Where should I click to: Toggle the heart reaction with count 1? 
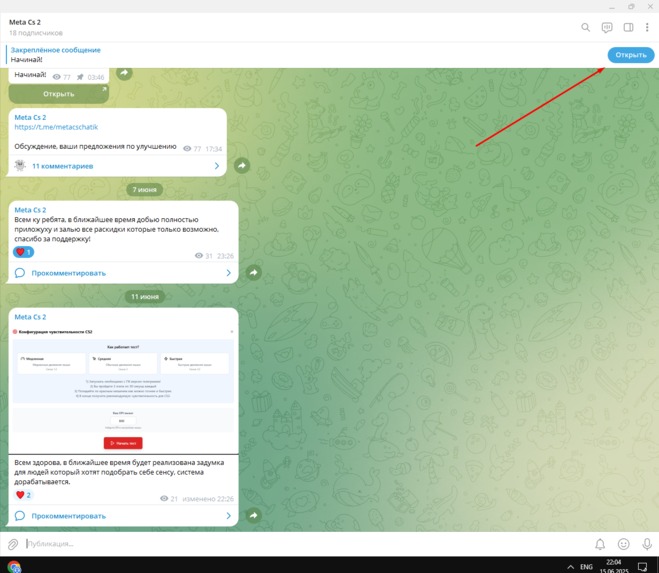tap(24, 252)
